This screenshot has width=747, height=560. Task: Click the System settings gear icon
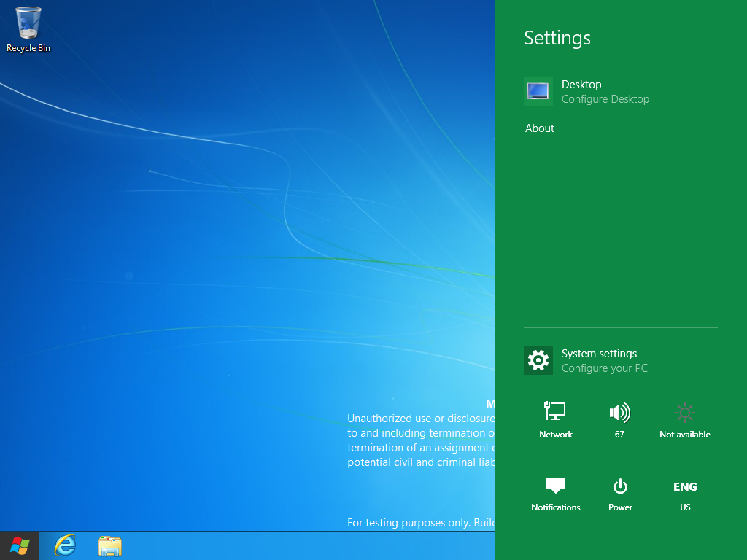pyautogui.click(x=538, y=360)
